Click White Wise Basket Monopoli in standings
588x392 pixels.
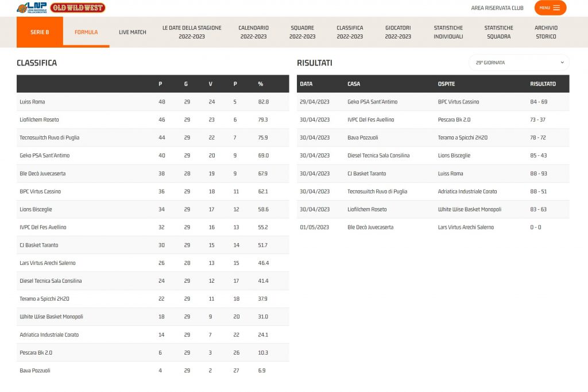[51, 317]
